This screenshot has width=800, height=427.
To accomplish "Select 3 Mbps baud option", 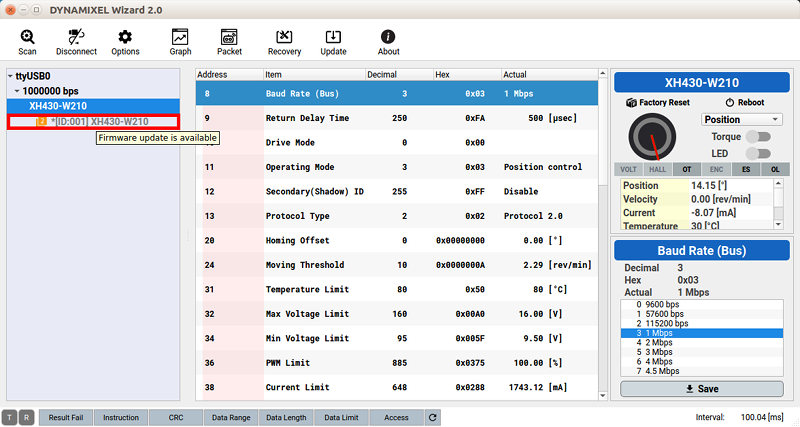I will click(702, 352).
